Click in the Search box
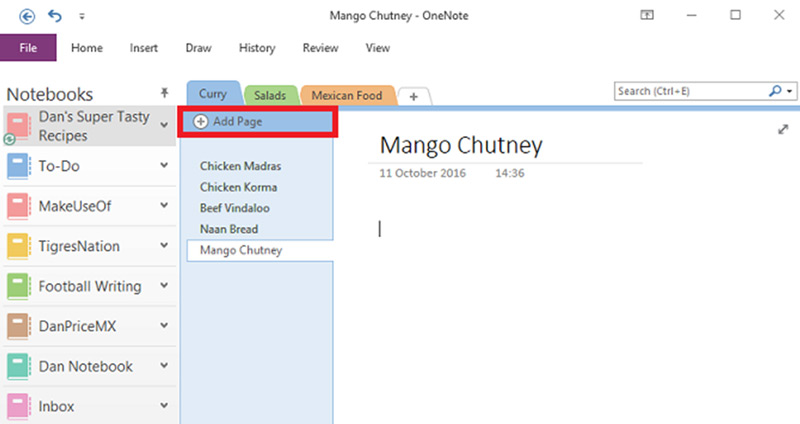Viewport: 800px width, 424px height. pos(690,91)
